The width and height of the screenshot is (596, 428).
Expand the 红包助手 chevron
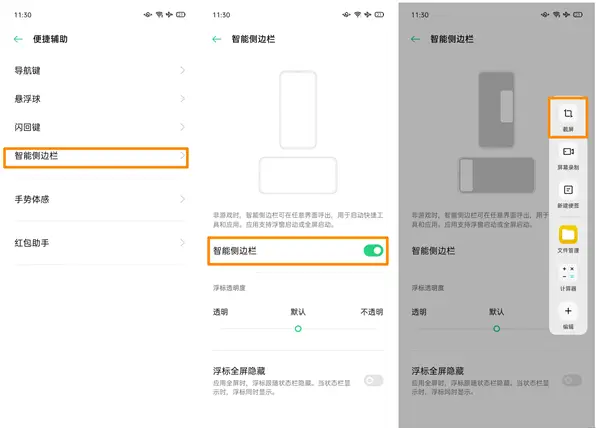click(182, 243)
